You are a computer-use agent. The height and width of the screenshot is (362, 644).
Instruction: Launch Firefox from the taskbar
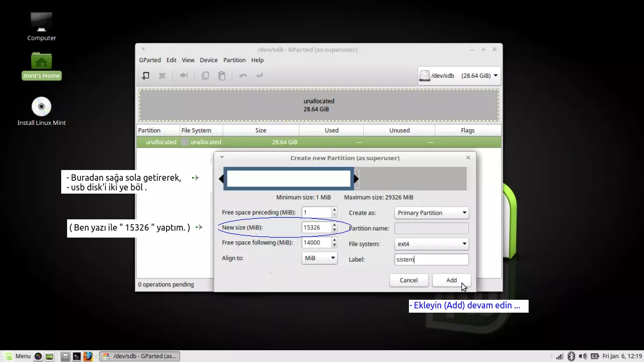pos(88,356)
